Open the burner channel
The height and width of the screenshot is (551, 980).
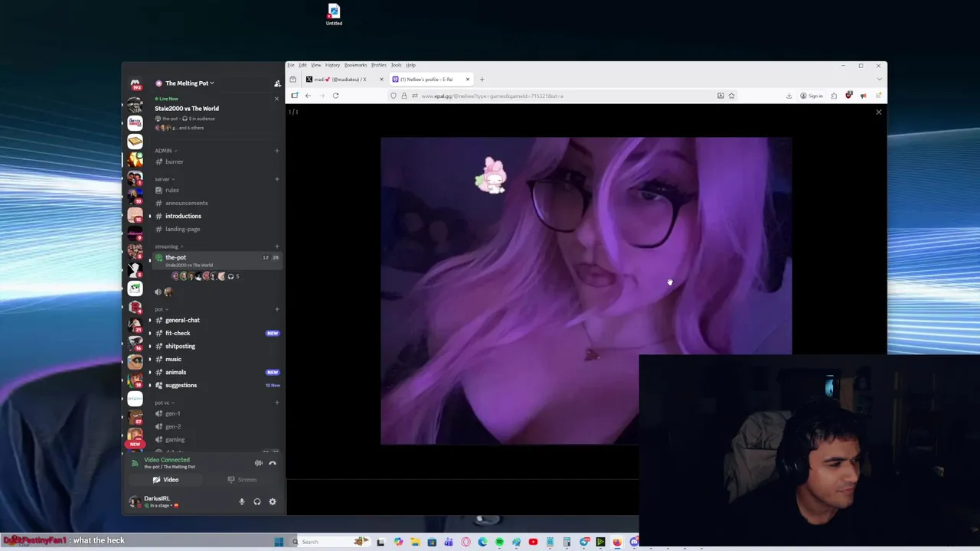click(217, 161)
